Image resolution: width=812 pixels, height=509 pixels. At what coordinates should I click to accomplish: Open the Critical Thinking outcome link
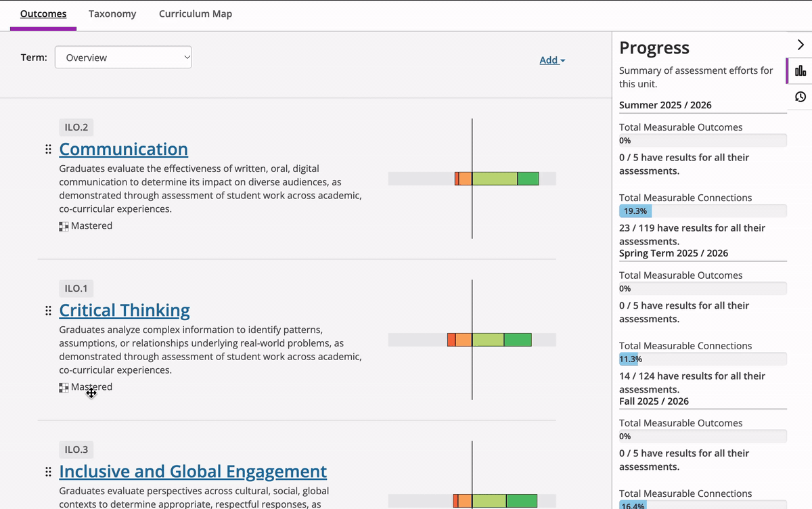[x=125, y=310]
